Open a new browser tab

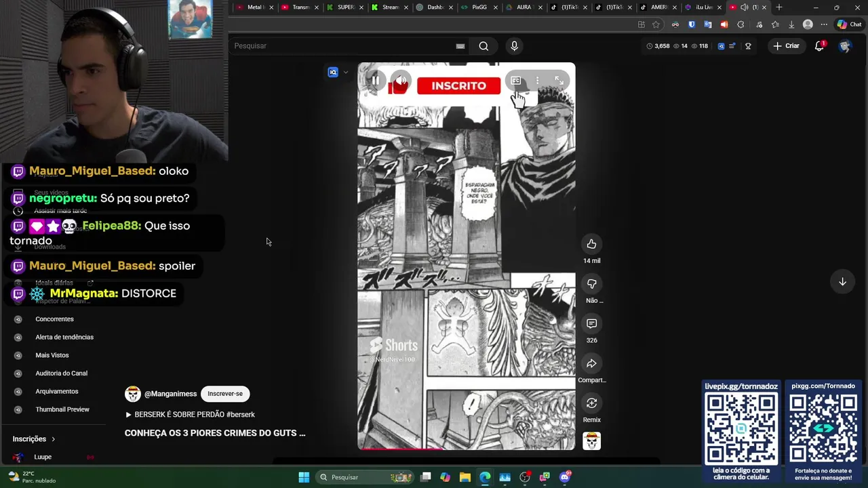pyautogui.click(x=779, y=7)
